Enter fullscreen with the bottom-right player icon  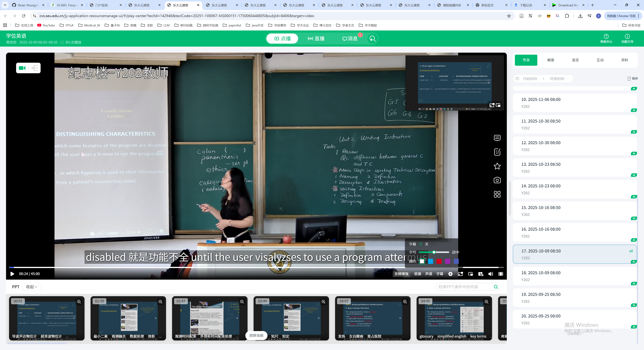(x=501, y=274)
